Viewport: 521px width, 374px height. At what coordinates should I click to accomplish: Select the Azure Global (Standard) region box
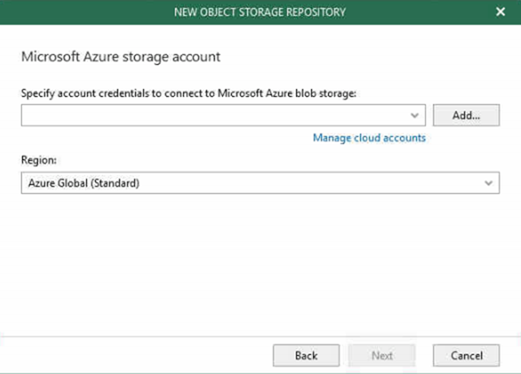(260, 183)
